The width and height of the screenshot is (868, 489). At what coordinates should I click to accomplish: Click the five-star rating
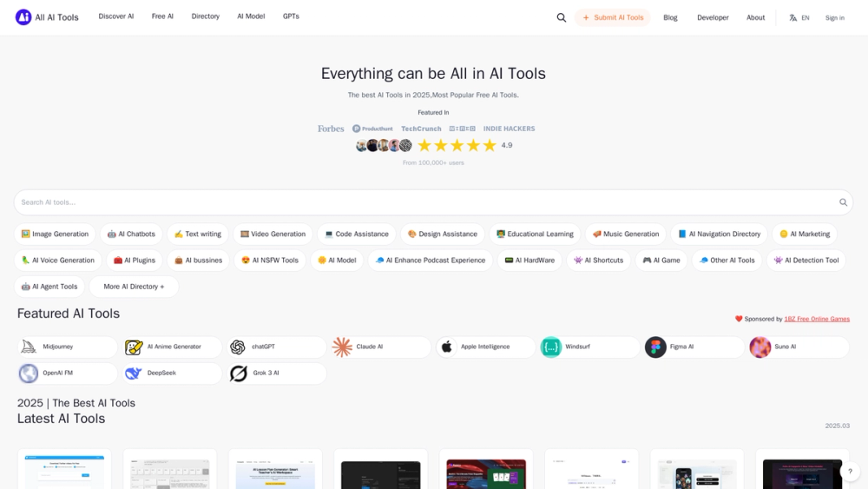coord(457,146)
